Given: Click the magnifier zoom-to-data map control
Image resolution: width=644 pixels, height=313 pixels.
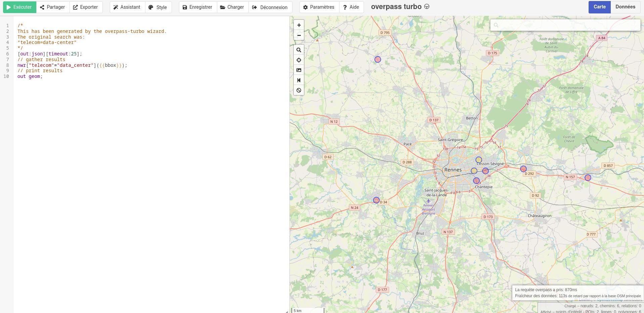Looking at the screenshot, I should point(299,50).
